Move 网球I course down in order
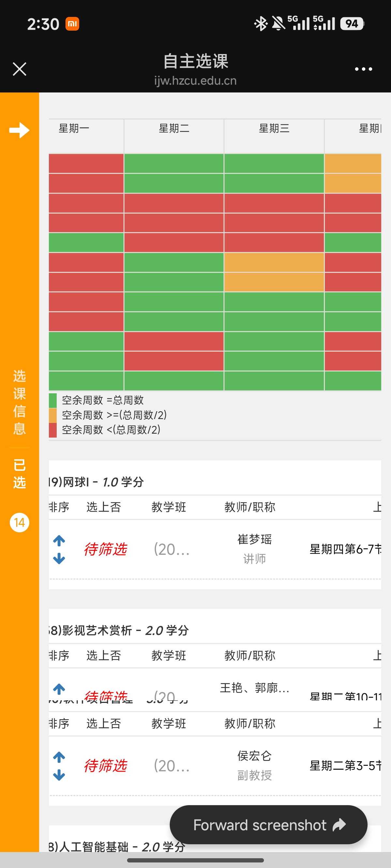391x868 pixels. [59, 558]
